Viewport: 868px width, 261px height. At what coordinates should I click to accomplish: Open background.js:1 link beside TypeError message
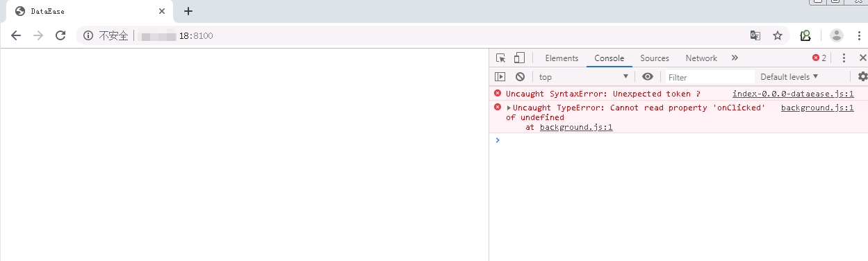click(817, 108)
